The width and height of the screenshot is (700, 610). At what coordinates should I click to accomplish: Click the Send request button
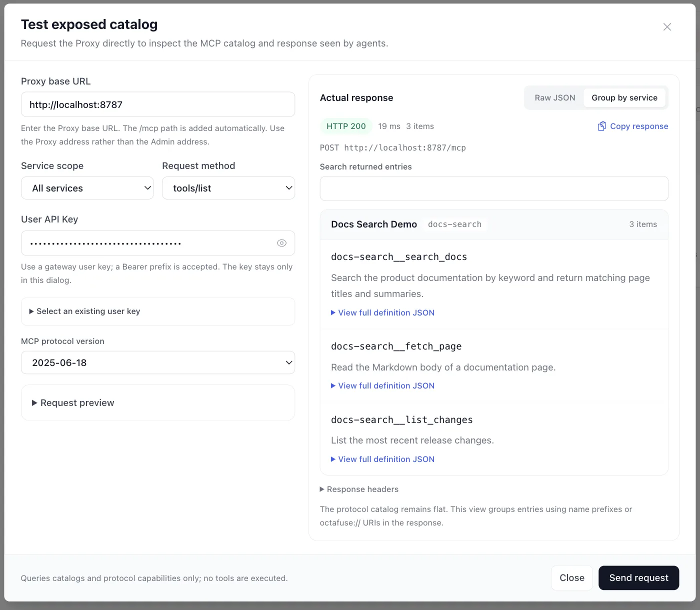click(x=638, y=578)
